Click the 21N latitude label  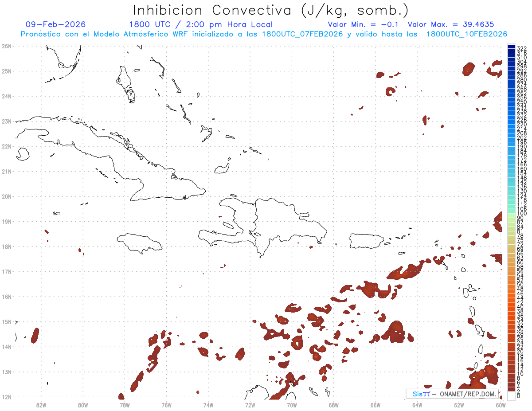coord(7,171)
